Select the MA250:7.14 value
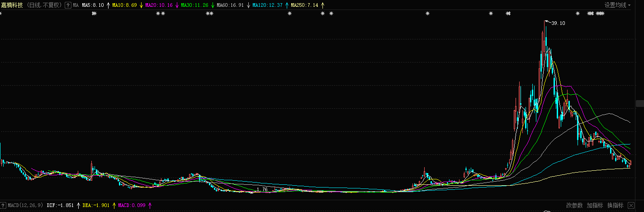 point(304,5)
